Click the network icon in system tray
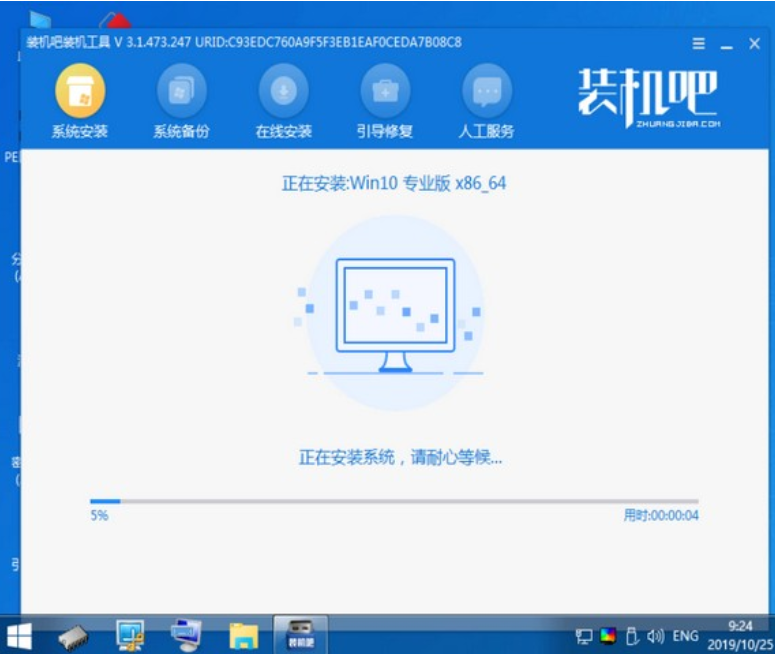The image size is (775, 654). (x=584, y=635)
